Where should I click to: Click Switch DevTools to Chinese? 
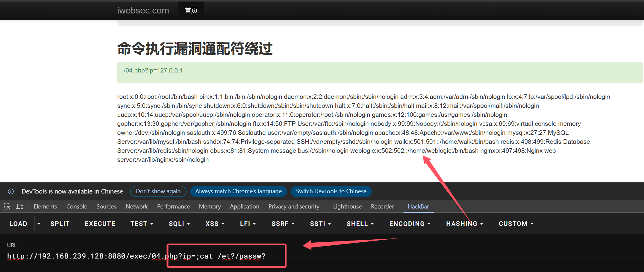coord(331,191)
